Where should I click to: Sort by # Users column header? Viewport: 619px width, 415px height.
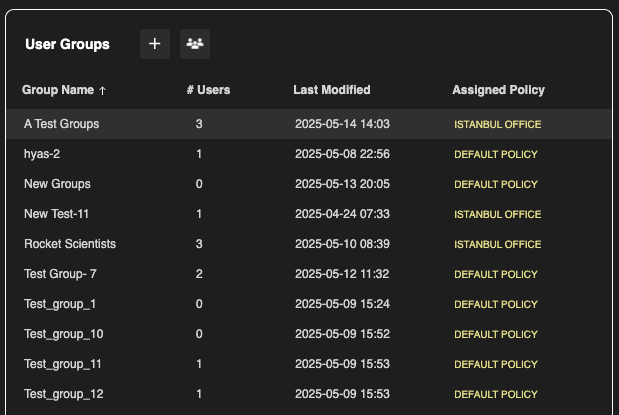(208, 90)
